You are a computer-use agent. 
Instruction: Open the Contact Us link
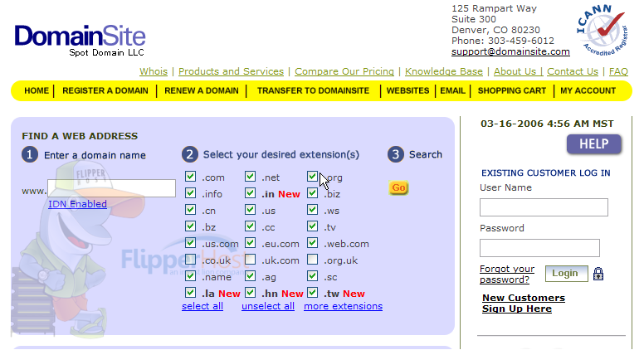573,71
